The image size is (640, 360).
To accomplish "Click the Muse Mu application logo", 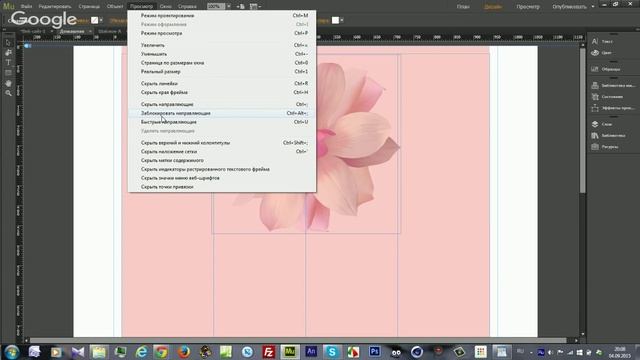I will coord(8,6).
